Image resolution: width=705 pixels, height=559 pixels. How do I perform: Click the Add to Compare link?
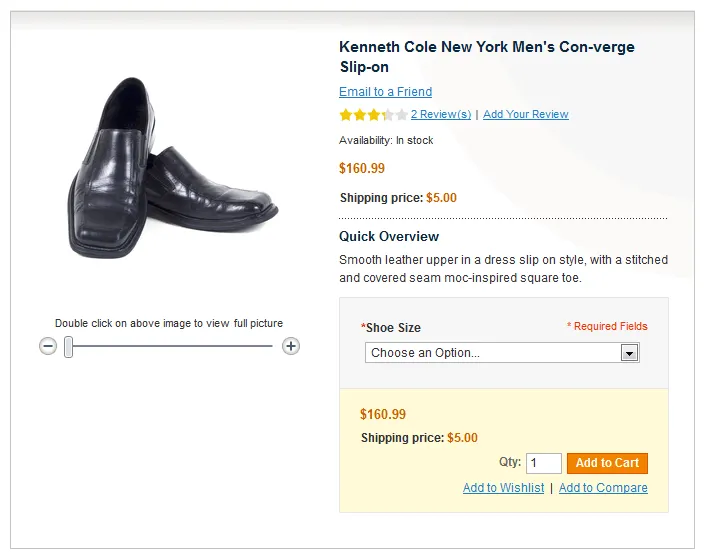coord(603,488)
